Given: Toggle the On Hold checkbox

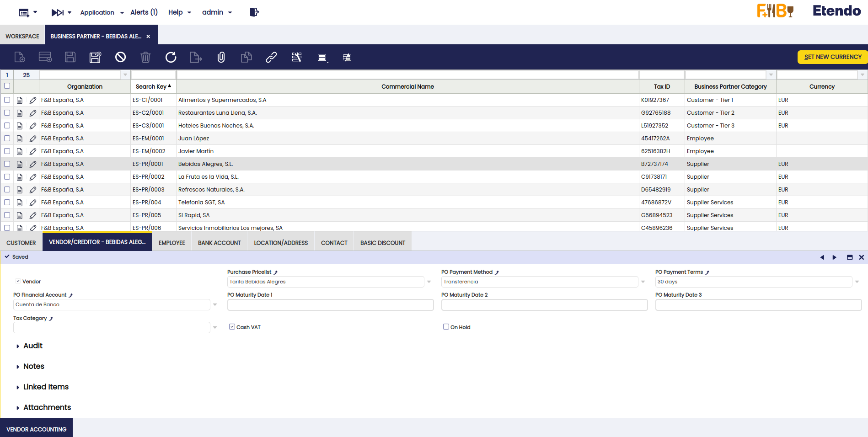Looking at the screenshot, I should pyautogui.click(x=446, y=327).
